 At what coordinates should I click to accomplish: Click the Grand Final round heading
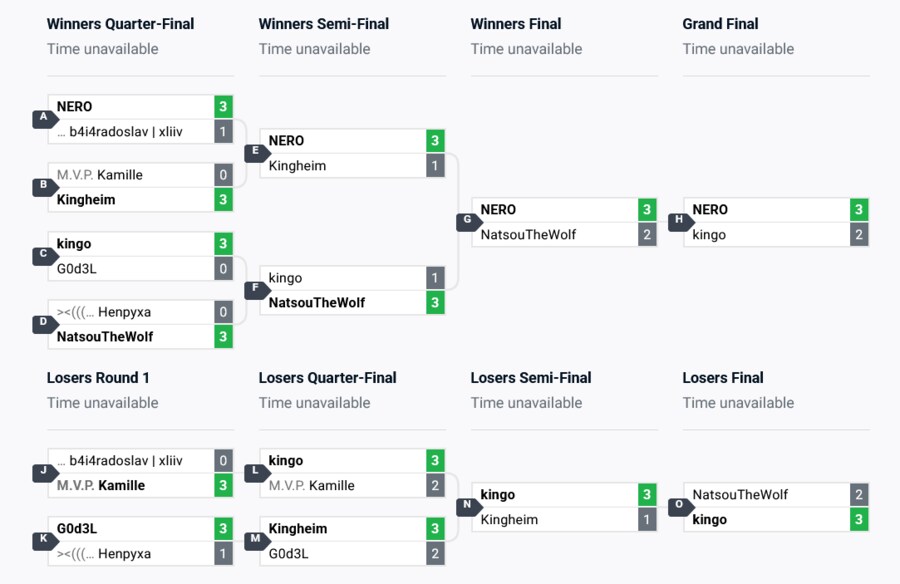pyautogui.click(x=720, y=24)
